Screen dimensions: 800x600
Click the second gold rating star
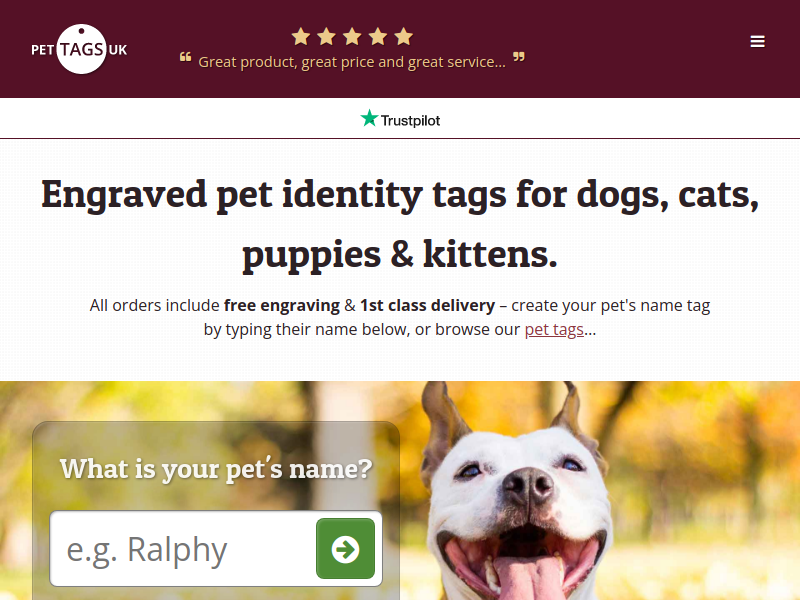coord(327,37)
